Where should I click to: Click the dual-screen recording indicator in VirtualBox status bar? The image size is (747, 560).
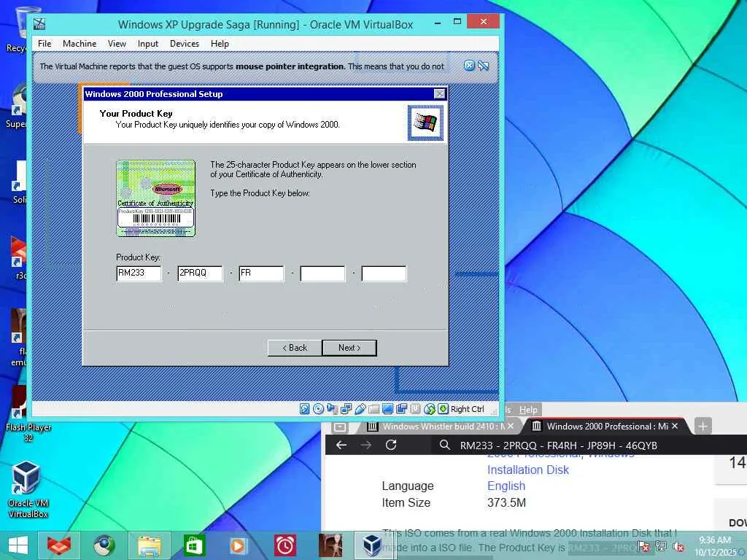(402, 408)
